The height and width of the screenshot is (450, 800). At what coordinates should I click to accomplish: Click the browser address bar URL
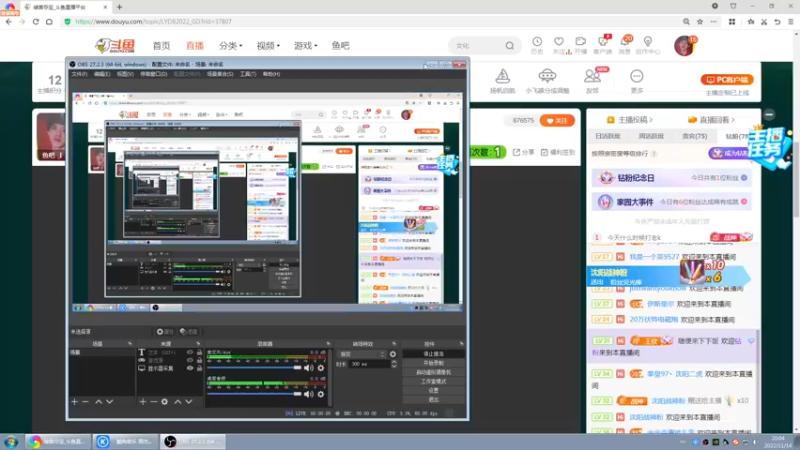154,21
